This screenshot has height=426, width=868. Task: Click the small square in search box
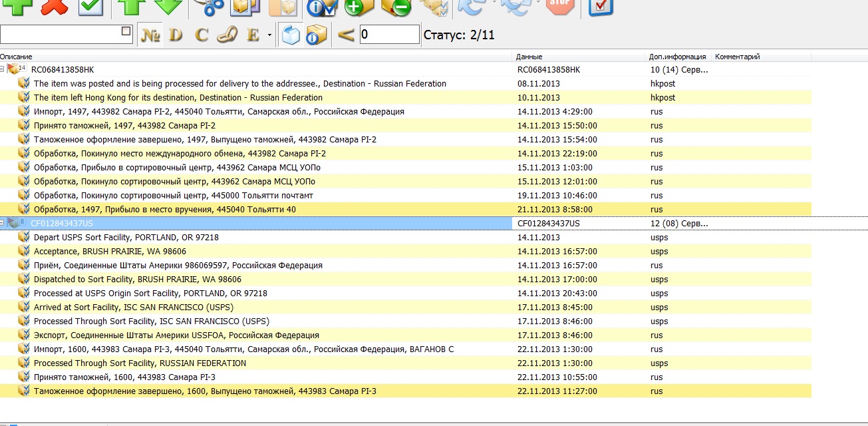point(126,31)
